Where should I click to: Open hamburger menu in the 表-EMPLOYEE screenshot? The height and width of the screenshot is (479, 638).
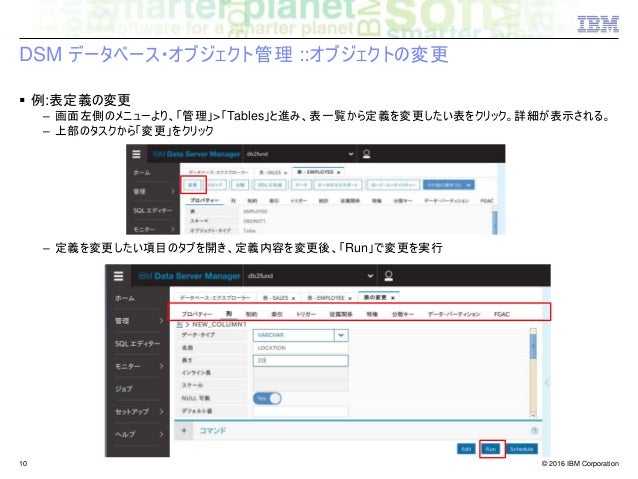(136, 154)
